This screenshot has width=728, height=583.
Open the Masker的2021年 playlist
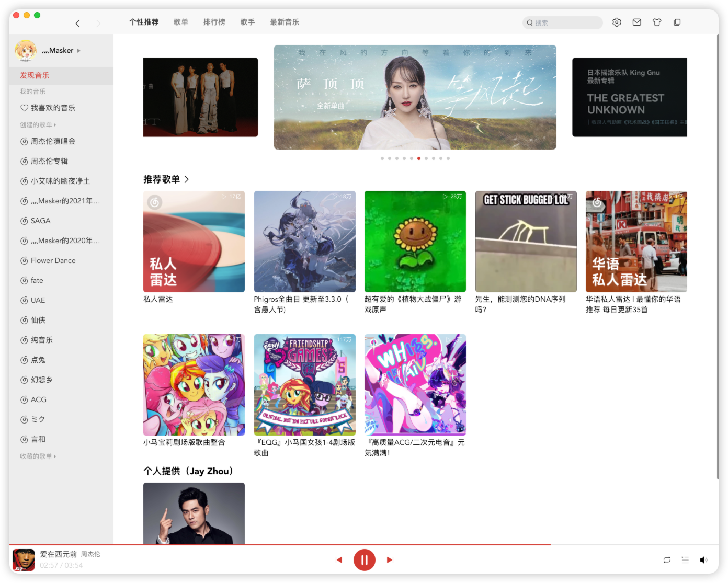pyautogui.click(x=61, y=201)
